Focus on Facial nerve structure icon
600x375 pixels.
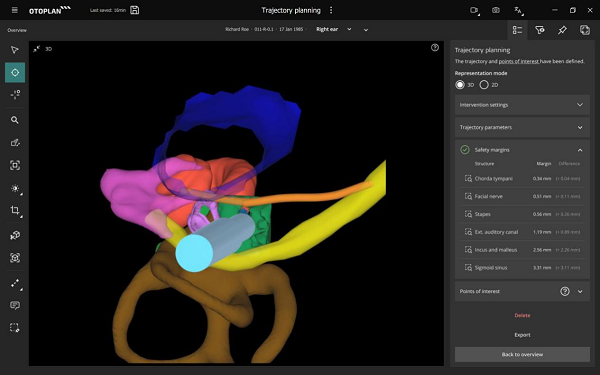click(468, 196)
